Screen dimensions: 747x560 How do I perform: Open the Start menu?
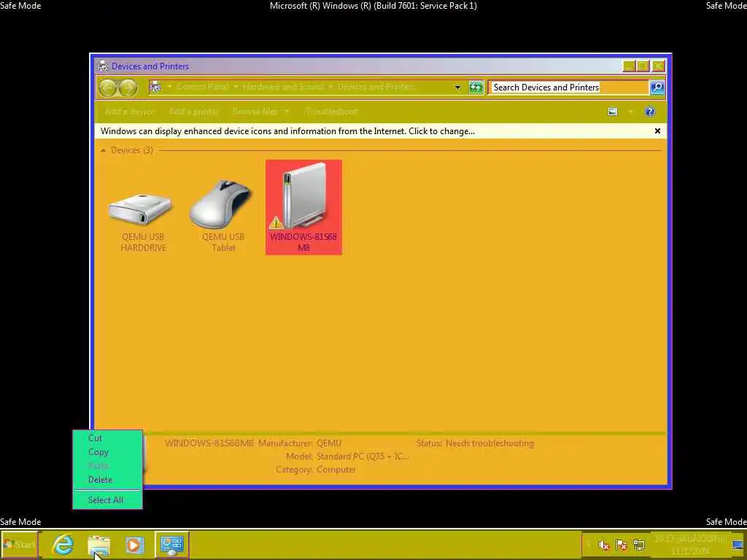pyautogui.click(x=20, y=544)
